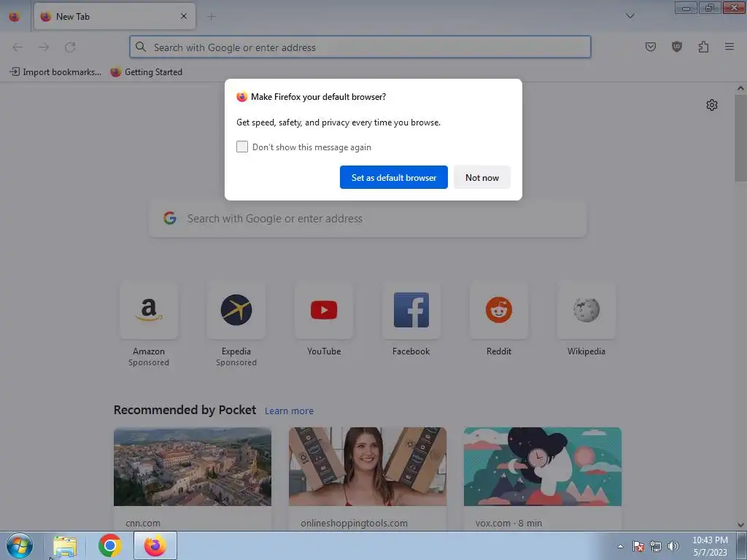
Task: Expand the list all tabs chevron
Action: (x=630, y=16)
